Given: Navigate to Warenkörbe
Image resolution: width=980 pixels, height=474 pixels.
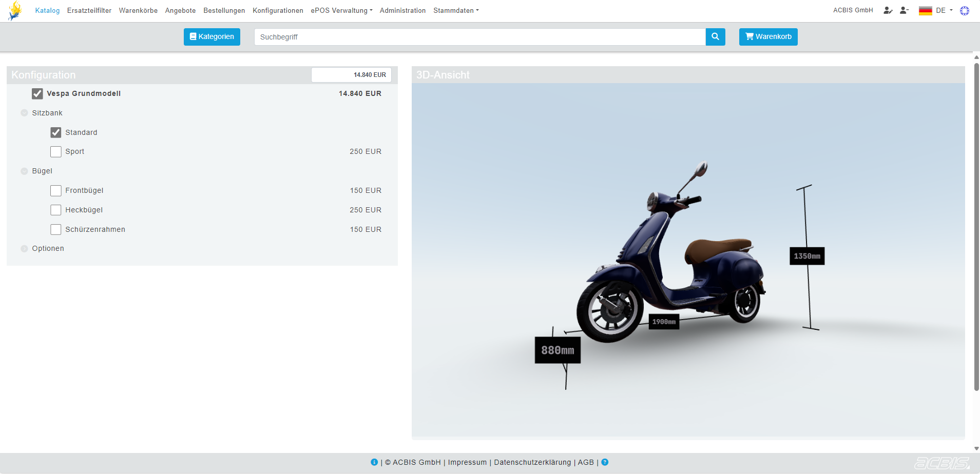Looking at the screenshot, I should (138, 10).
